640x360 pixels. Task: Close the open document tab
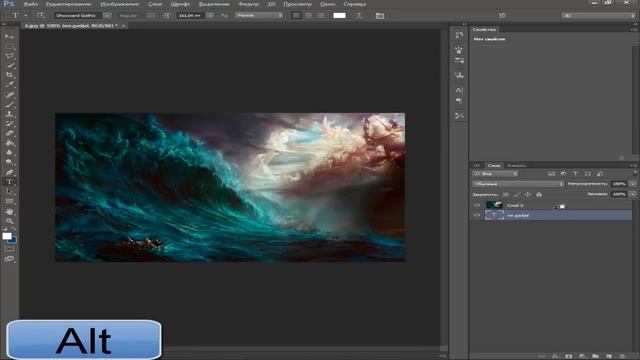[123, 26]
